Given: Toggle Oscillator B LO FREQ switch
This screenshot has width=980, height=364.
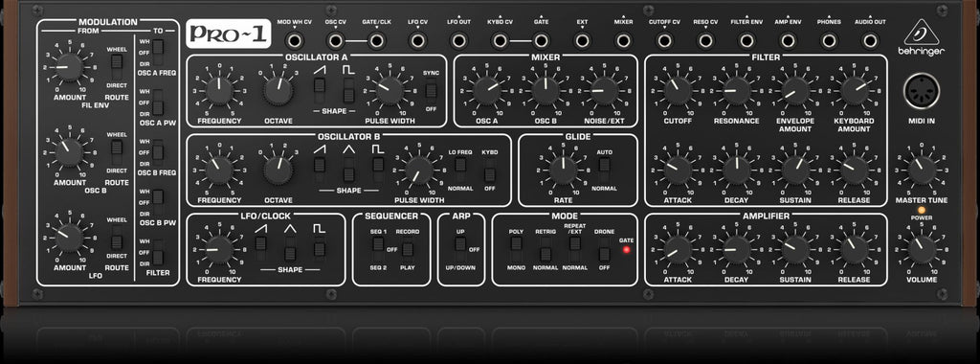Looking at the screenshot, I should 460,169.
